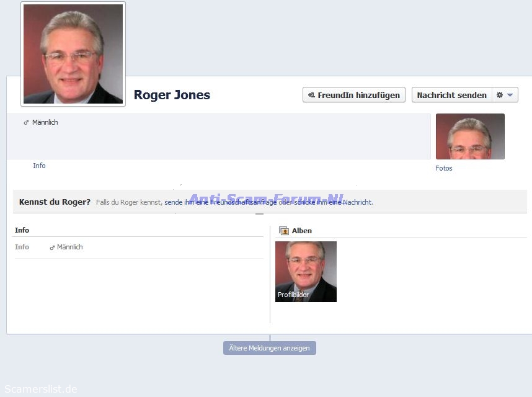The image size is (532, 397).
Task: Click the Info section heading
Action: (22, 230)
